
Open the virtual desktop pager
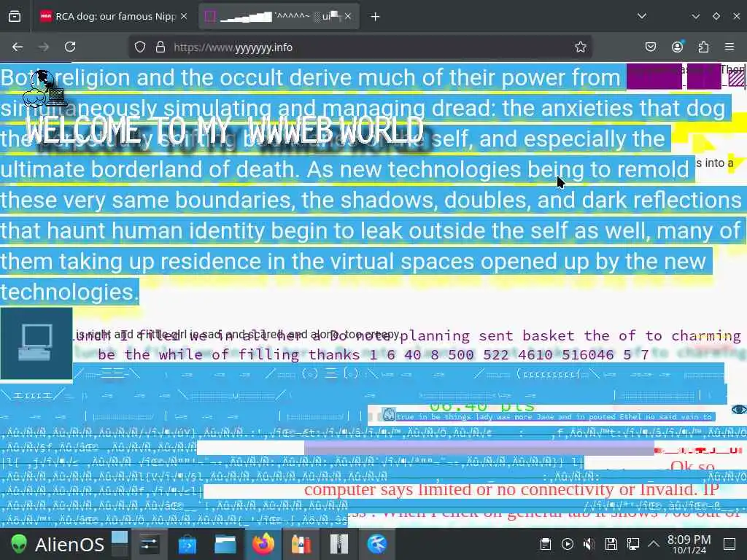coord(120,544)
